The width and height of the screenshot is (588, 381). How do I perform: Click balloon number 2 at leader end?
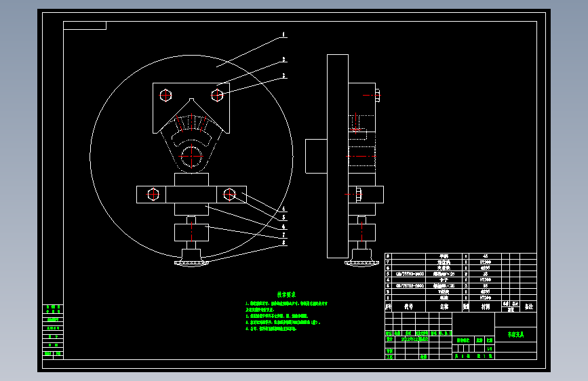pos(284,59)
